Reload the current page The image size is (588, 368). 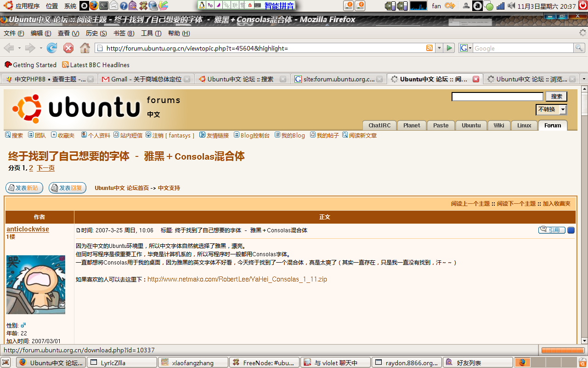coord(52,48)
